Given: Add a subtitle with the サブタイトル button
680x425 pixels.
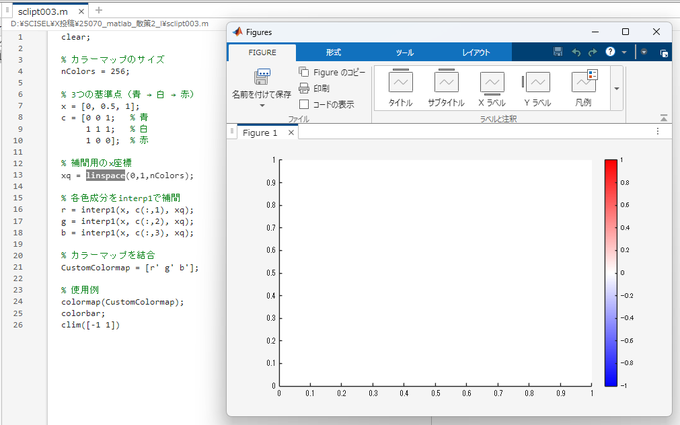Looking at the screenshot, I should pyautogui.click(x=446, y=88).
